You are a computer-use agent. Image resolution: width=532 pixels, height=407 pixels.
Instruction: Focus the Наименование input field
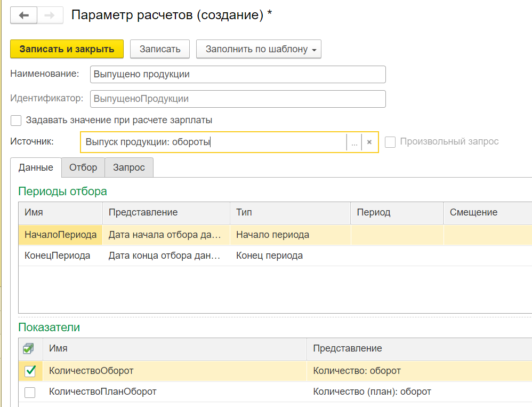(238, 74)
